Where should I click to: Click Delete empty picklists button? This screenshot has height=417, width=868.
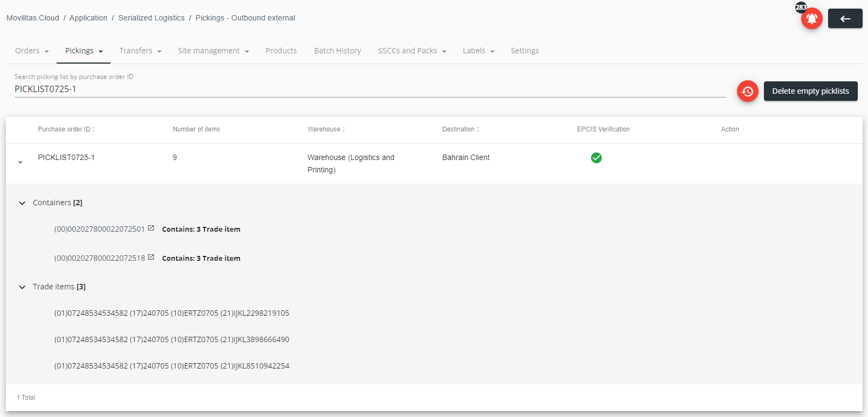click(810, 91)
